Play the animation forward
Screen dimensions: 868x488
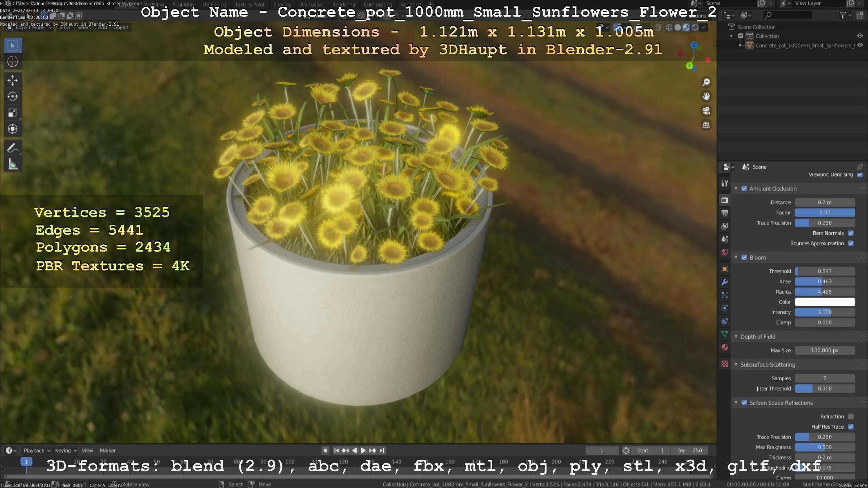click(363, 450)
